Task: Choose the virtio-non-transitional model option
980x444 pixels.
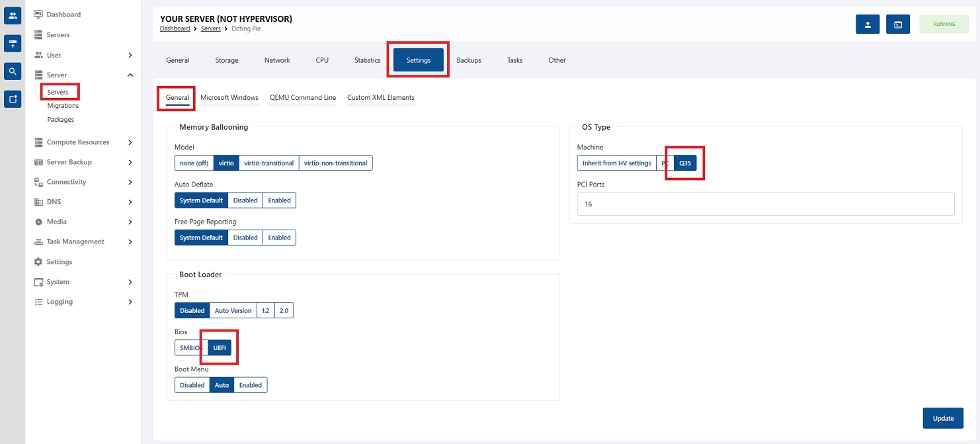Action: click(x=335, y=163)
